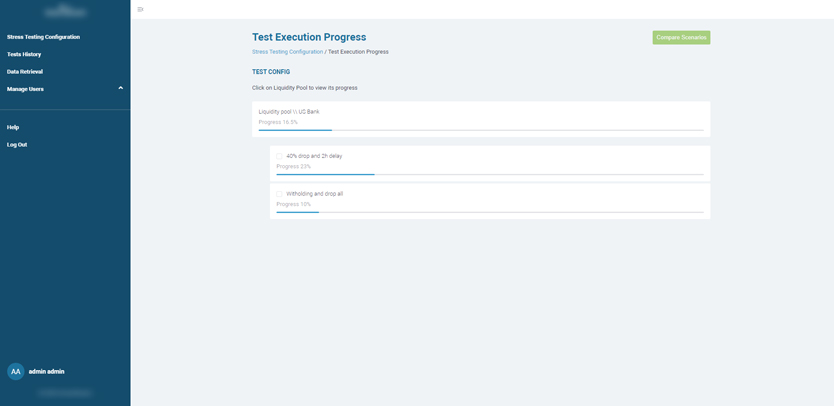Click the 40% drop and 2h delay label
Viewport: 834px width, 406px height.
[314, 156]
